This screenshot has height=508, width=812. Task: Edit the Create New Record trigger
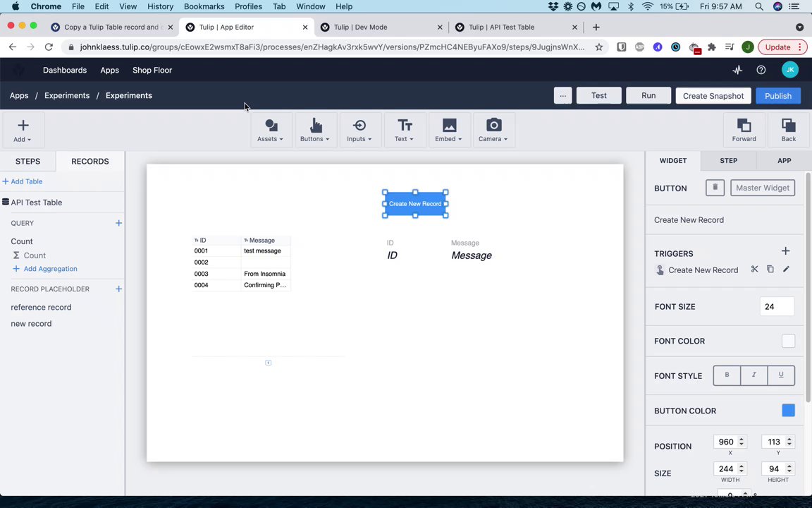tap(786, 270)
